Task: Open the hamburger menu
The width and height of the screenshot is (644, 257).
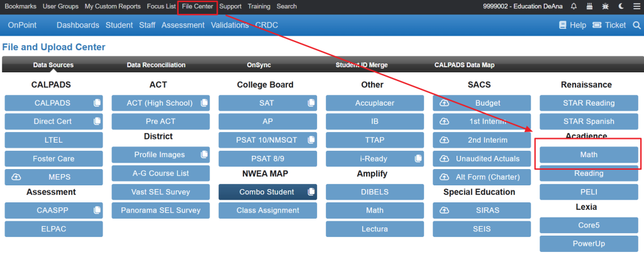Action: tap(636, 6)
